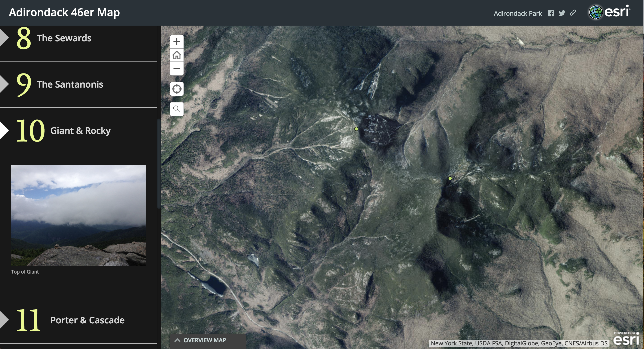Select The Sewards section entry
This screenshot has height=349, width=644.
(x=64, y=38)
